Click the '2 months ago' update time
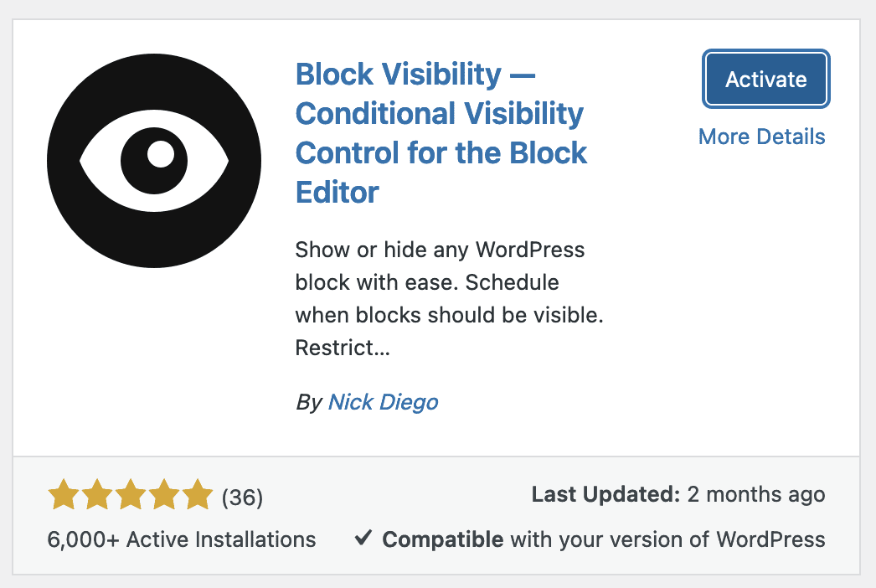Image resolution: width=876 pixels, height=588 pixels. tap(755, 494)
